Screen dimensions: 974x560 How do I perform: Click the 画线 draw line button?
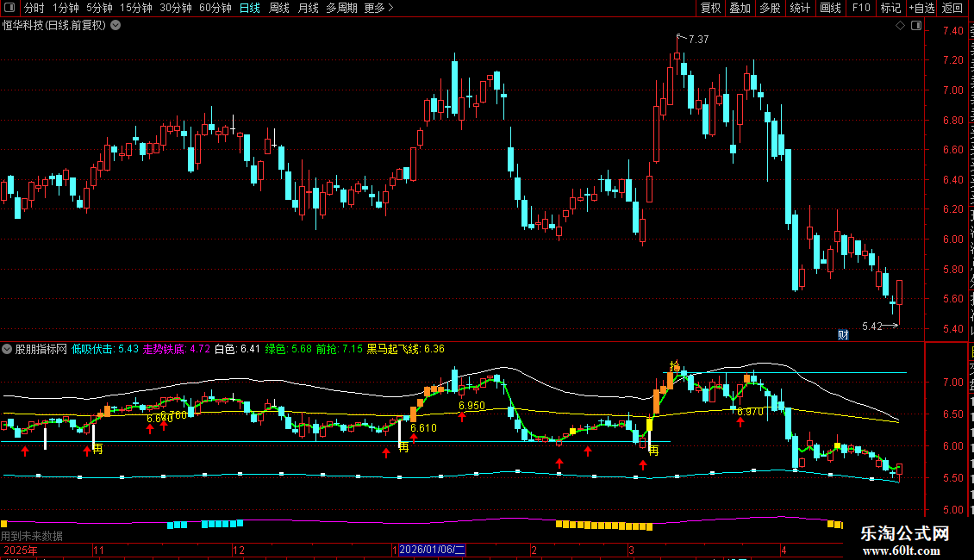[831, 8]
